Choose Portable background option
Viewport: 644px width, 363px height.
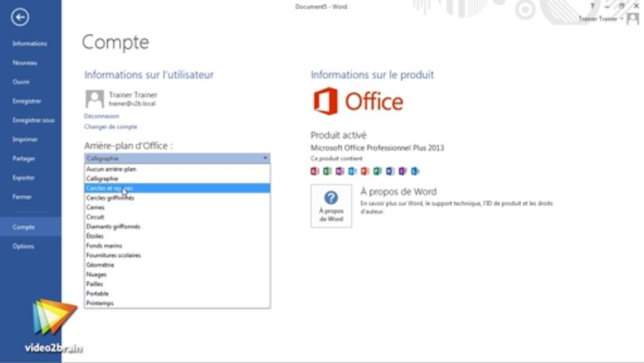point(177,293)
